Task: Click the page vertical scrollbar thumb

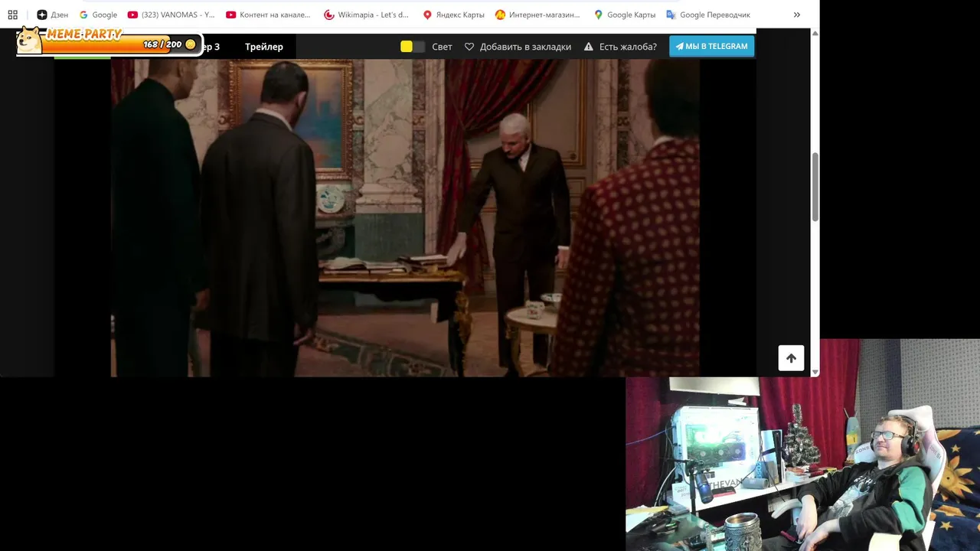Action: (x=815, y=187)
